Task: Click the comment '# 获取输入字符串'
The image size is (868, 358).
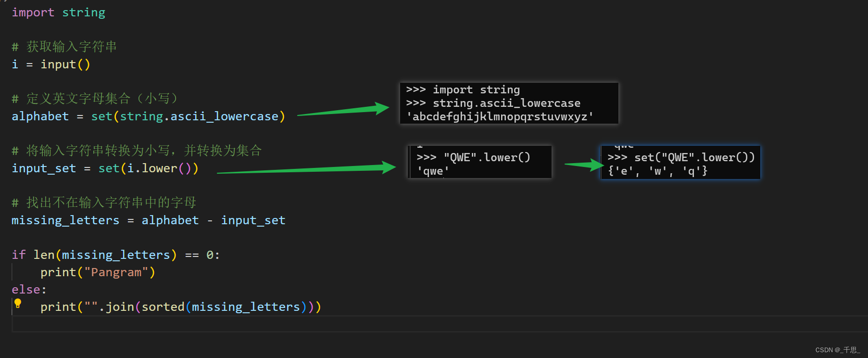Action: click(64, 47)
